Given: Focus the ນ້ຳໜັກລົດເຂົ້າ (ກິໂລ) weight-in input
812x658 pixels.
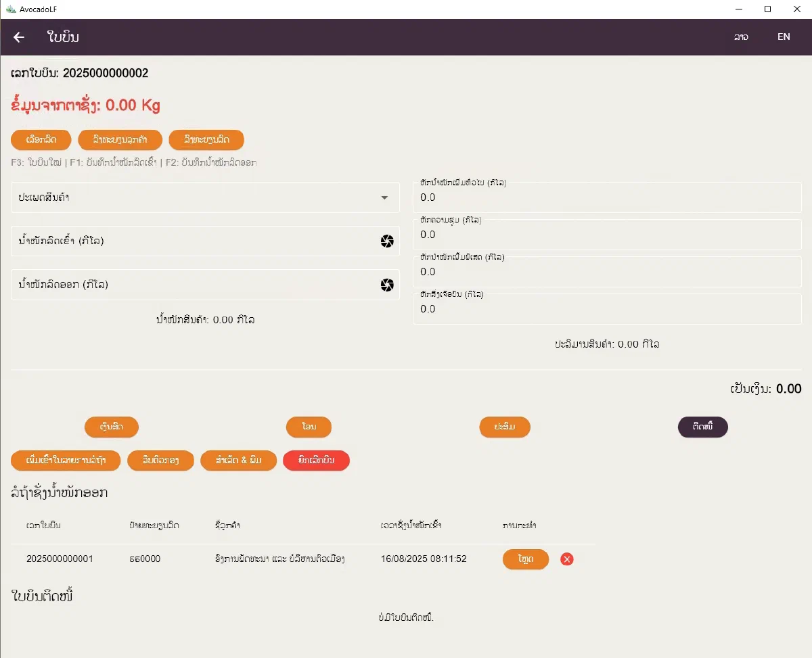Looking at the screenshot, I should coord(205,241).
